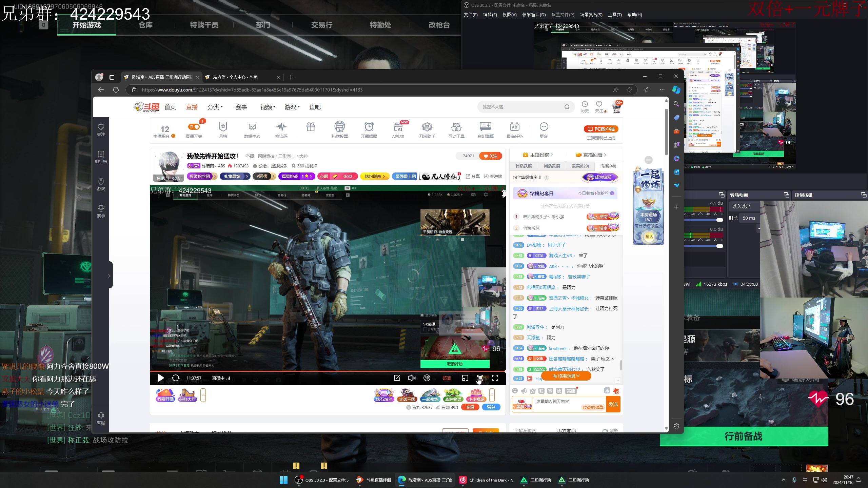Open OBS 场景集合(S) menu
The width and height of the screenshot is (868, 488).
[591, 15]
